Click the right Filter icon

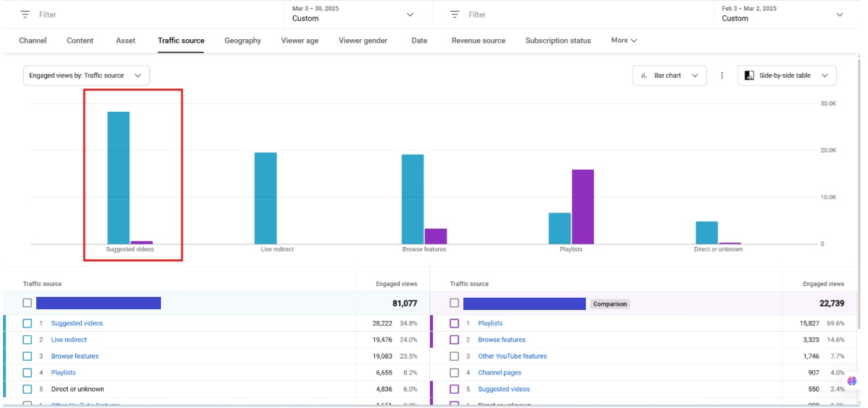455,15
